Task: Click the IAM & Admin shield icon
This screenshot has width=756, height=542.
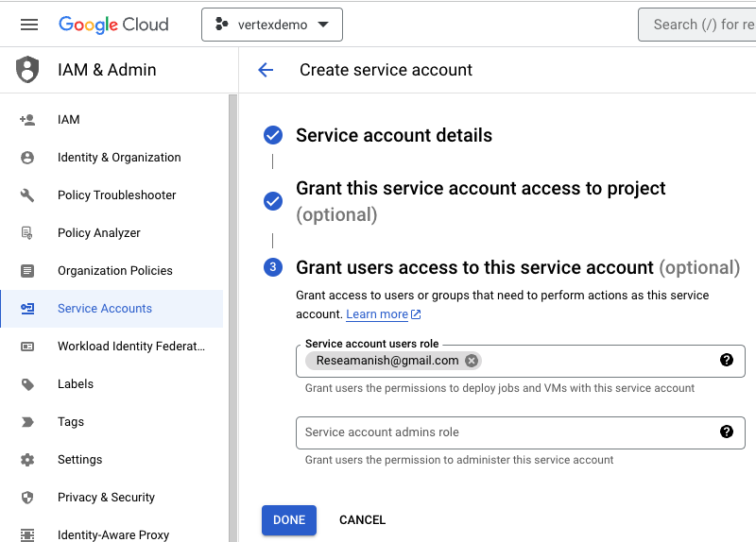Action: 27,70
